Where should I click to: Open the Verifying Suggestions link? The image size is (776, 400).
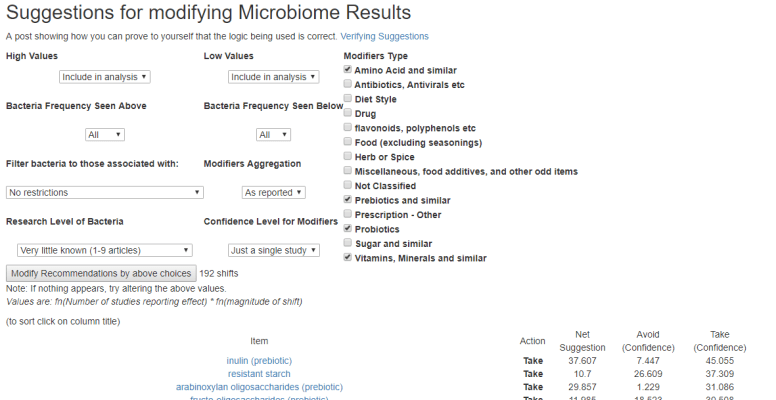tap(384, 36)
